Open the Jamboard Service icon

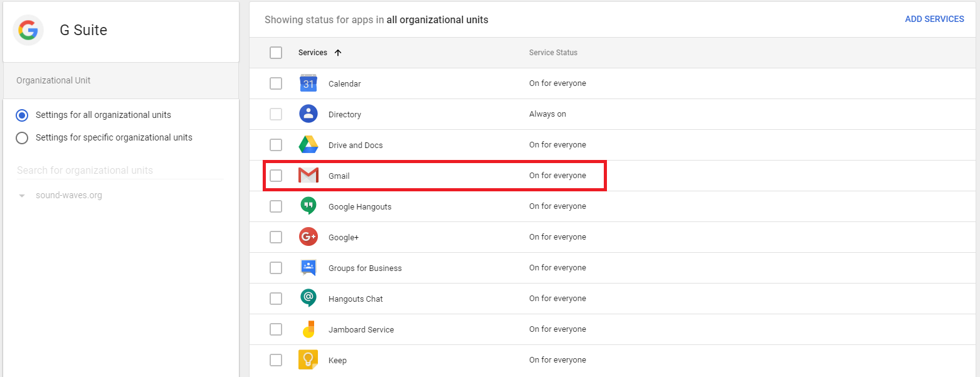308,329
